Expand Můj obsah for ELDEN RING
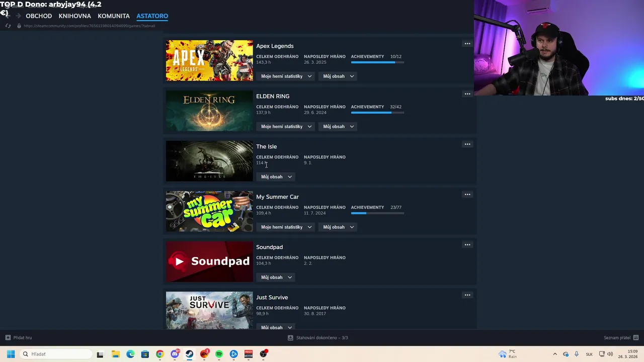 coord(339,127)
